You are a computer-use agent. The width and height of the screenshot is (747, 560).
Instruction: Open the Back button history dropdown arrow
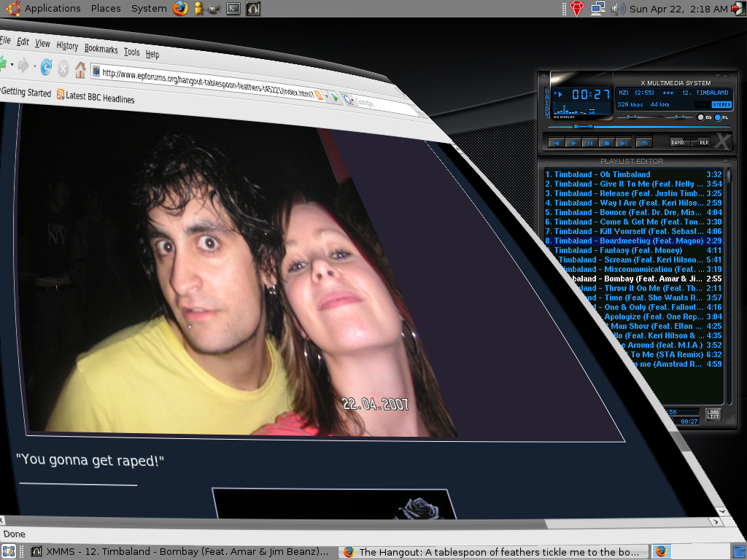point(12,64)
